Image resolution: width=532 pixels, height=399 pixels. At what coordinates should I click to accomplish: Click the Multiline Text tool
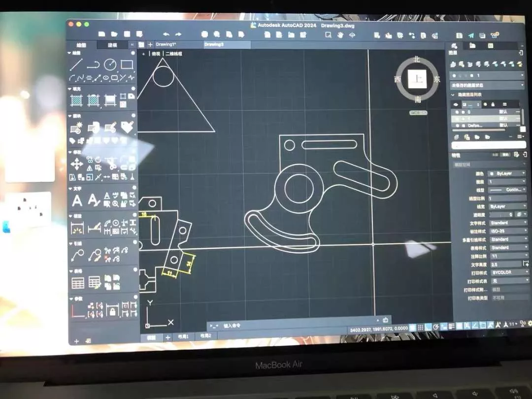77,200
